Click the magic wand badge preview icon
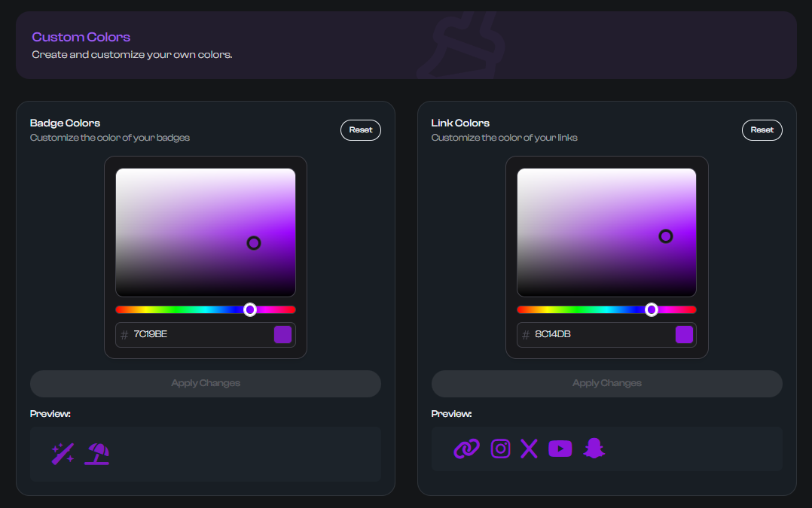This screenshot has width=812, height=508. pos(63,454)
